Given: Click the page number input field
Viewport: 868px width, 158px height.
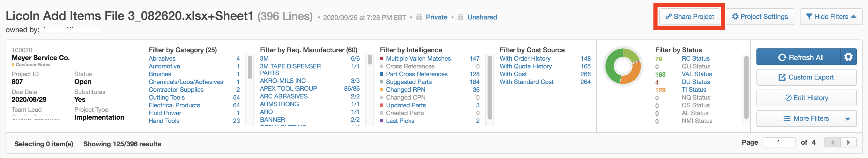Looking at the screenshot, I should (x=779, y=142).
